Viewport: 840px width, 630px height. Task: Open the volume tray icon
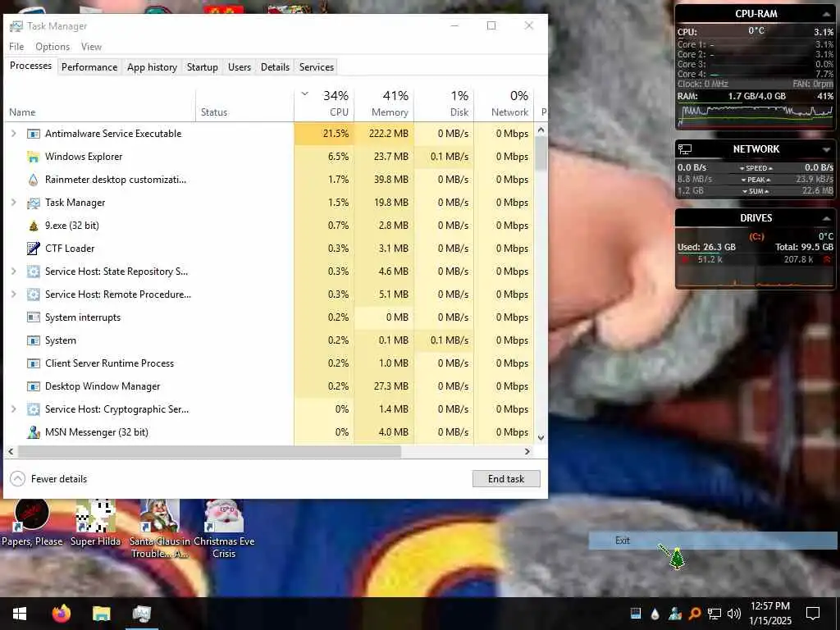pyautogui.click(x=734, y=614)
